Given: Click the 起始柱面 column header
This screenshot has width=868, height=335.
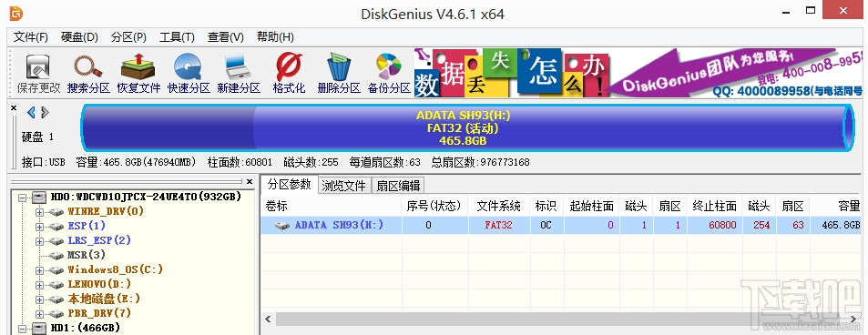Looking at the screenshot, I should [x=592, y=206].
